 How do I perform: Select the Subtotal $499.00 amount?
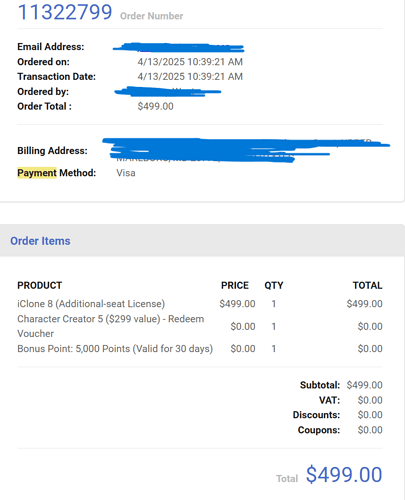tap(364, 385)
